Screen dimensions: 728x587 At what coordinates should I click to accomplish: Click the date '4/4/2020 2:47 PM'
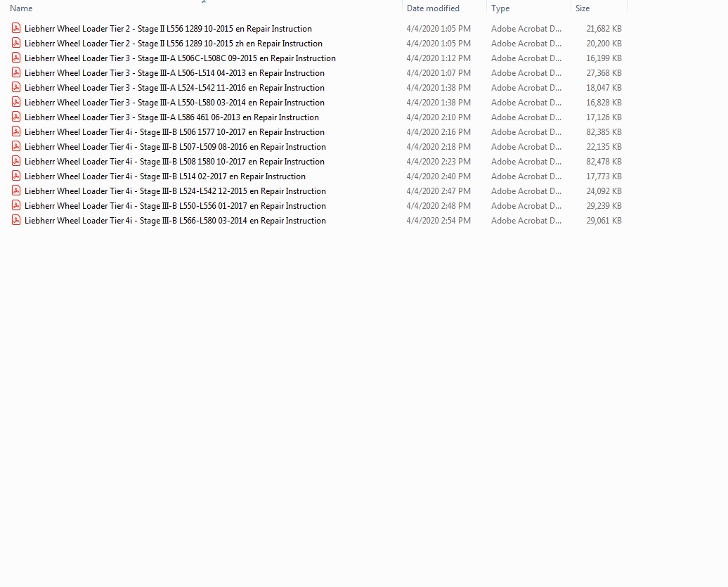click(438, 191)
